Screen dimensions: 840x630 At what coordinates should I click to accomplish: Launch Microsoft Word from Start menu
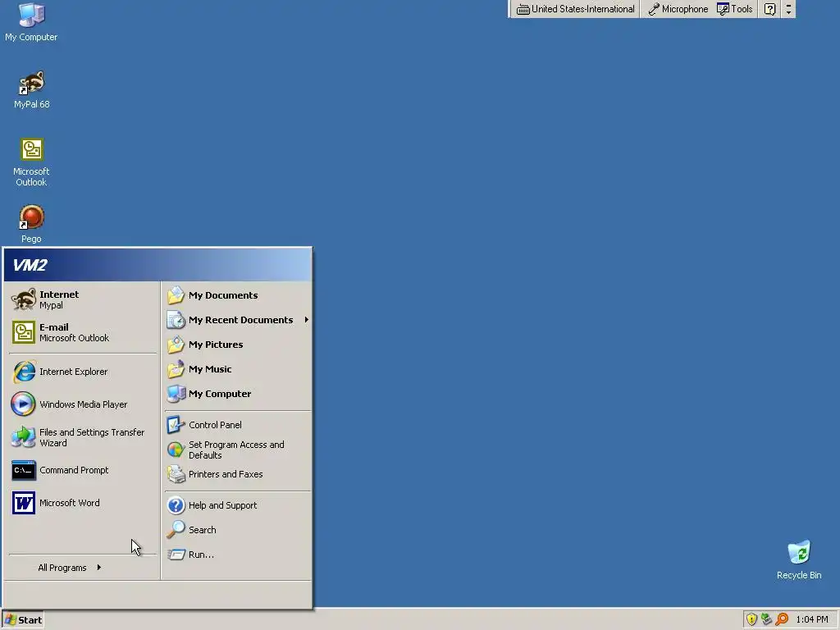pyautogui.click(x=83, y=503)
